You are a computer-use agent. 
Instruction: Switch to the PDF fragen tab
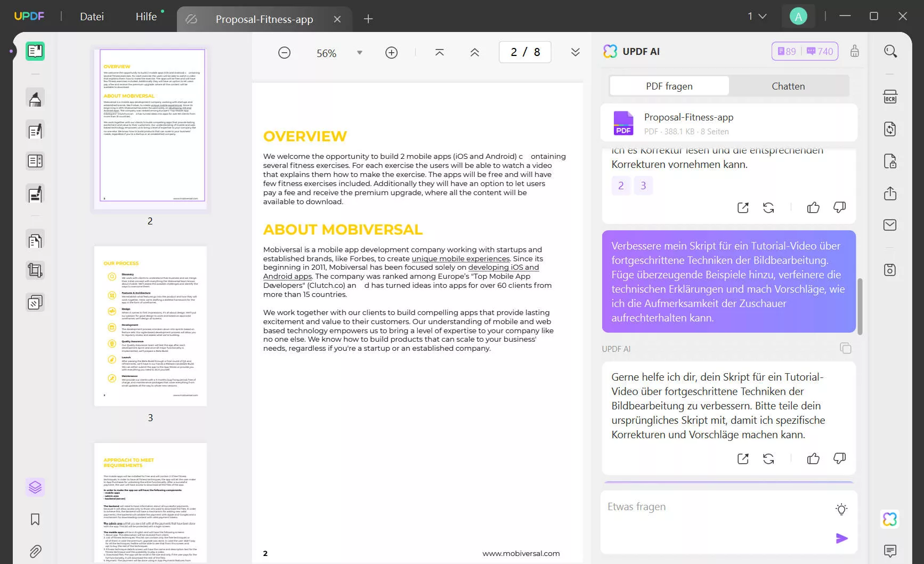(x=669, y=86)
